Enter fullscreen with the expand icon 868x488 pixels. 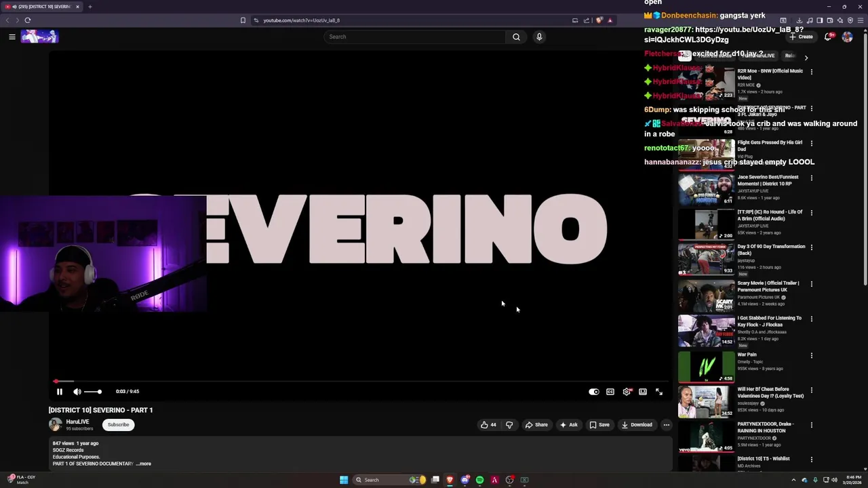(x=659, y=392)
